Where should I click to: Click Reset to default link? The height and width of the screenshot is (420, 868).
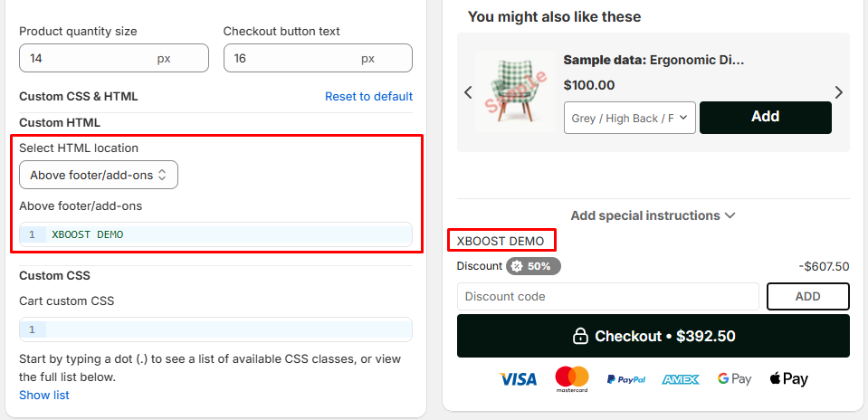pyautogui.click(x=368, y=96)
